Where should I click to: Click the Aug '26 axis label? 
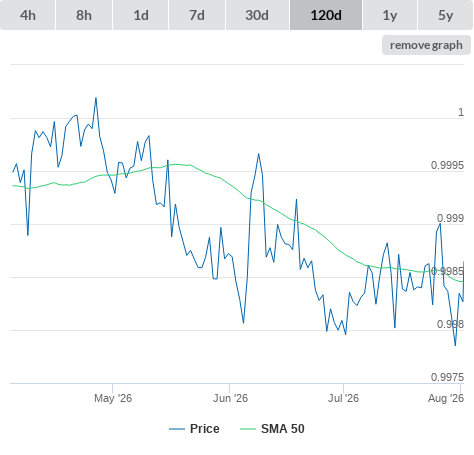446,398
